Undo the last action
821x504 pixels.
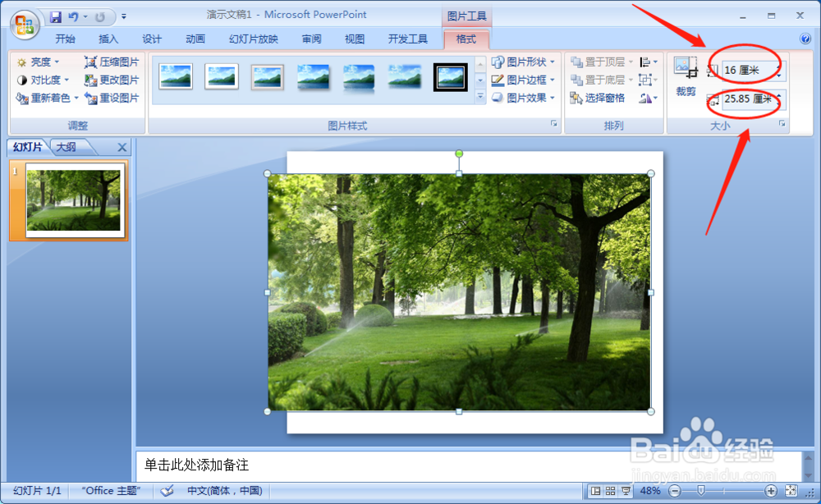pos(73,16)
